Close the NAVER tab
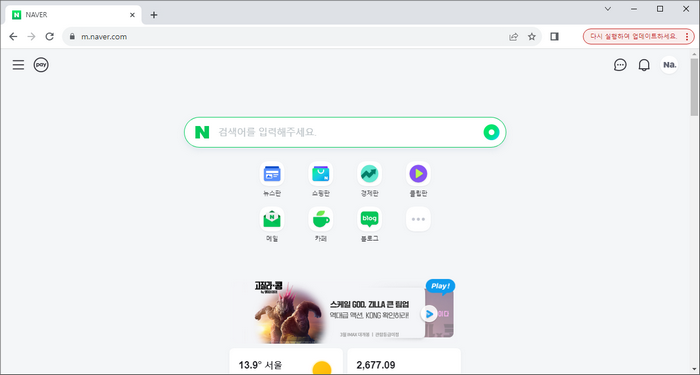Viewport: 700px width, 375px height. [132, 15]
